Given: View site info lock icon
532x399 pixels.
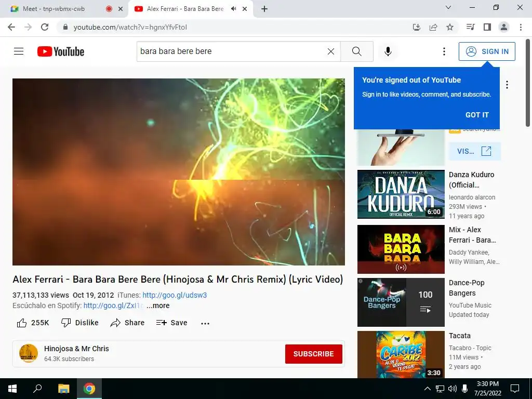Looking at the screenshot, I should 65,27.
